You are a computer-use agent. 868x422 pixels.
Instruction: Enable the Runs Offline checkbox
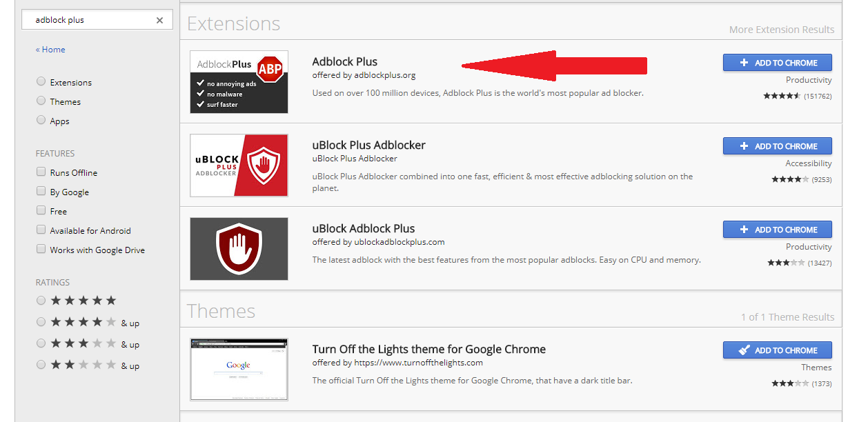point(41,172)
